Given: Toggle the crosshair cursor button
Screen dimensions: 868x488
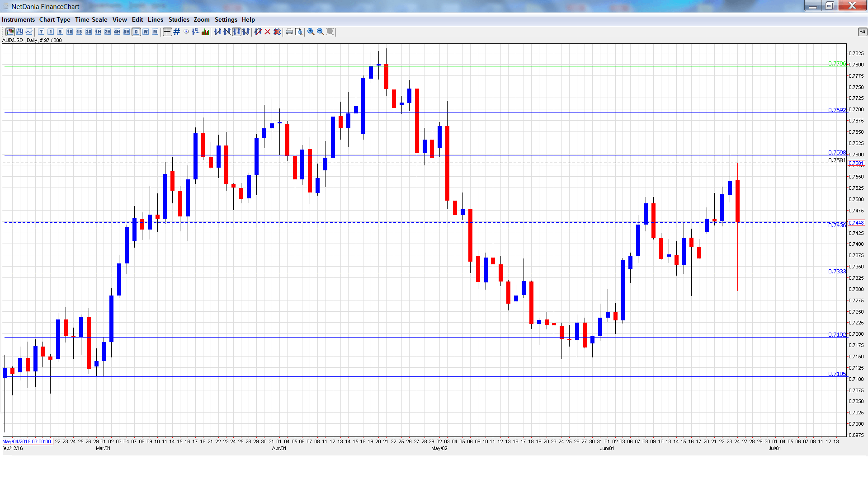Looking at the screenshot, I should pos(167,32).
